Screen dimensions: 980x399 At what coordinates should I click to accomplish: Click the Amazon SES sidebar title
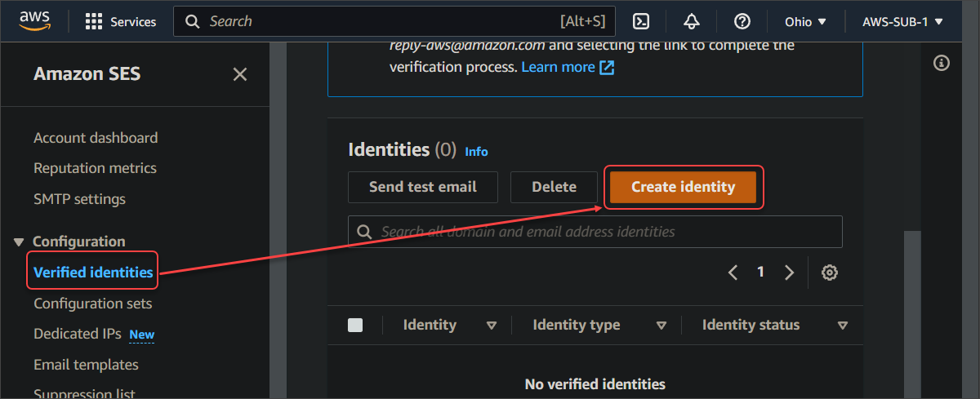pos(87,74)
